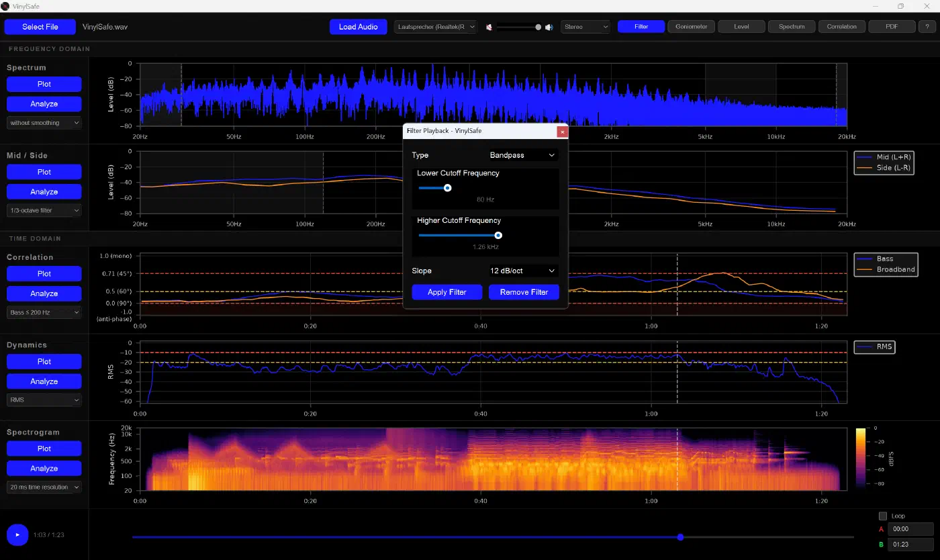Click the Lower Cutoff Frequency slider handle
The width and height of the screenshot is (940, 560).
[x=447, y=188]
